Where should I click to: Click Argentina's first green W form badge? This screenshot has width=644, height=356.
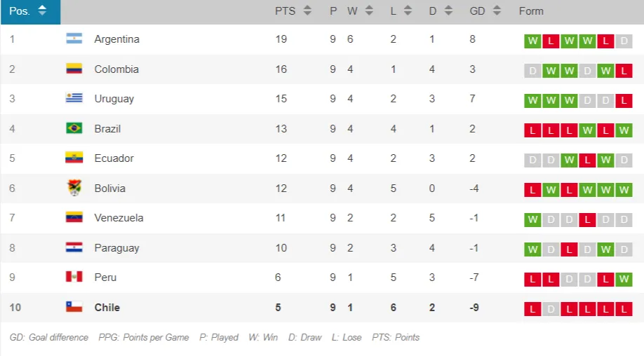coord(532,41)
